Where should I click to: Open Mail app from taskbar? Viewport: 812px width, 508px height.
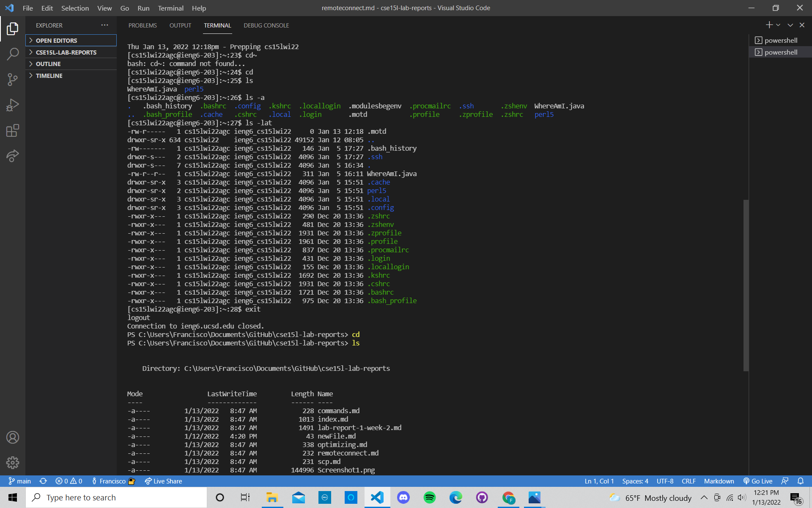coord(299,497)
